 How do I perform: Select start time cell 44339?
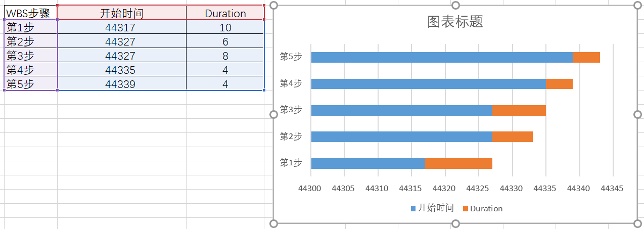tap(122, 84)
